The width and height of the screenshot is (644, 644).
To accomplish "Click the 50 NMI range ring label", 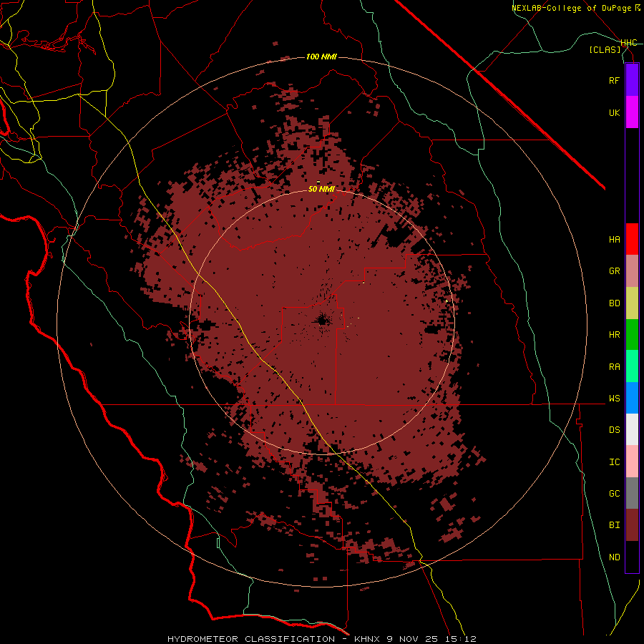I will pyautogui.click(x=321, y=189).
